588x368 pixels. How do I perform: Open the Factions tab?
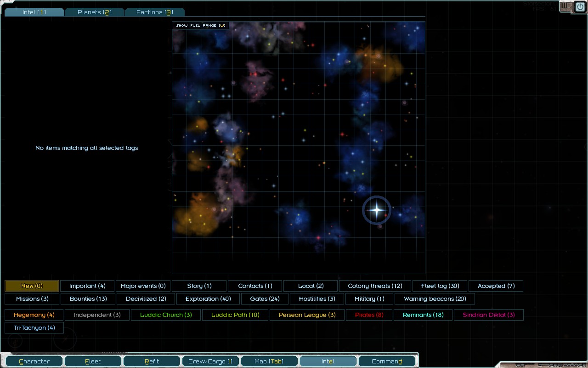pos(154,12)
